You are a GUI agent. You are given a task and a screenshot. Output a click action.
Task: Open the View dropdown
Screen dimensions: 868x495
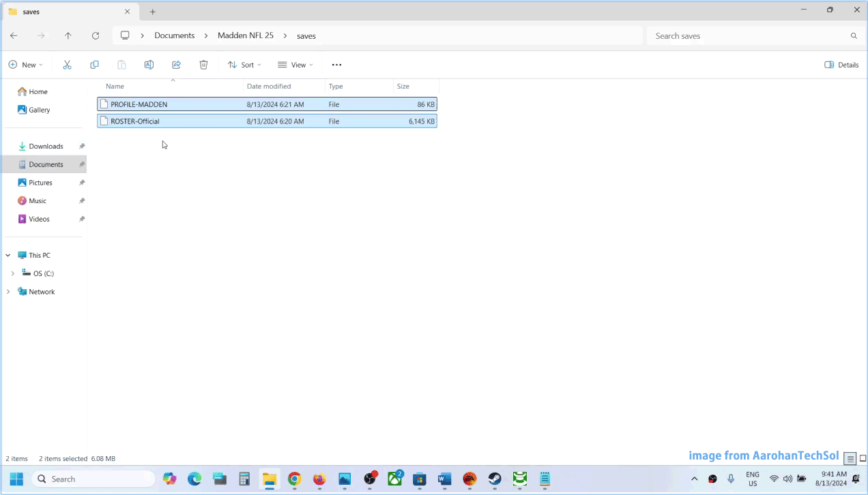point(295,65)
